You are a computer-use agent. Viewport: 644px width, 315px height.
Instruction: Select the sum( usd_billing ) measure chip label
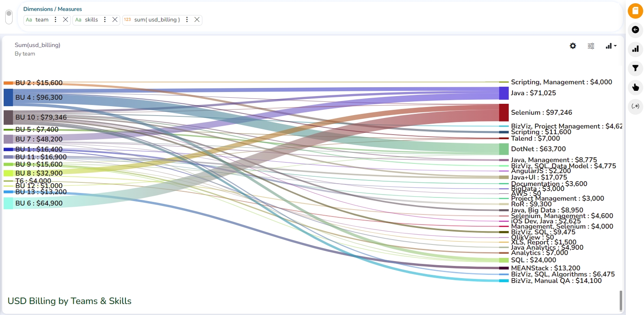(157, 20)
